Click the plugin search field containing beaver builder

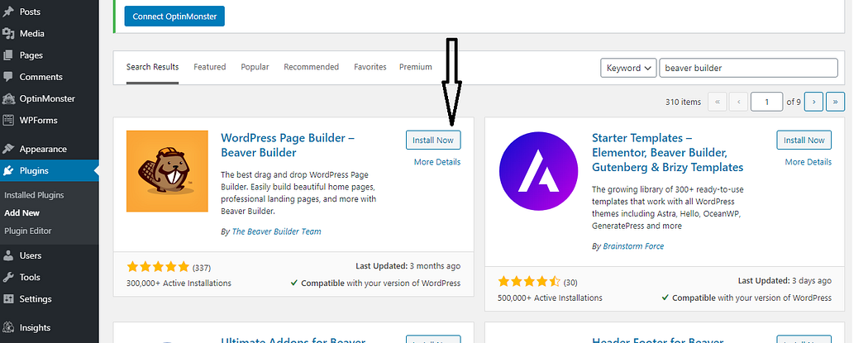click(x=748, y=68)
